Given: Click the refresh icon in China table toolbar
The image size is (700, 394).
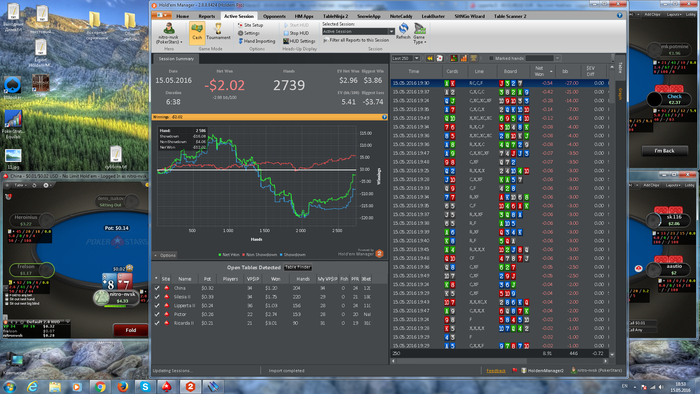Looking at the screenshot, I should pos(34,185).
